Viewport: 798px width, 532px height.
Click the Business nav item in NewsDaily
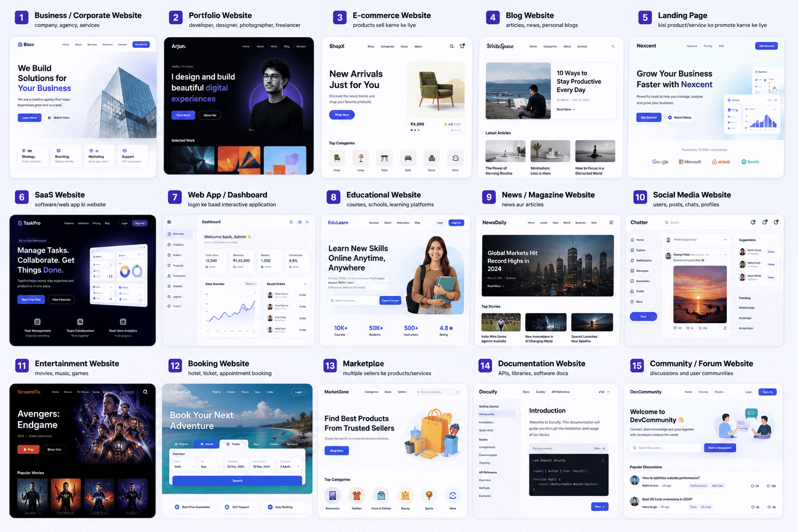580,222
